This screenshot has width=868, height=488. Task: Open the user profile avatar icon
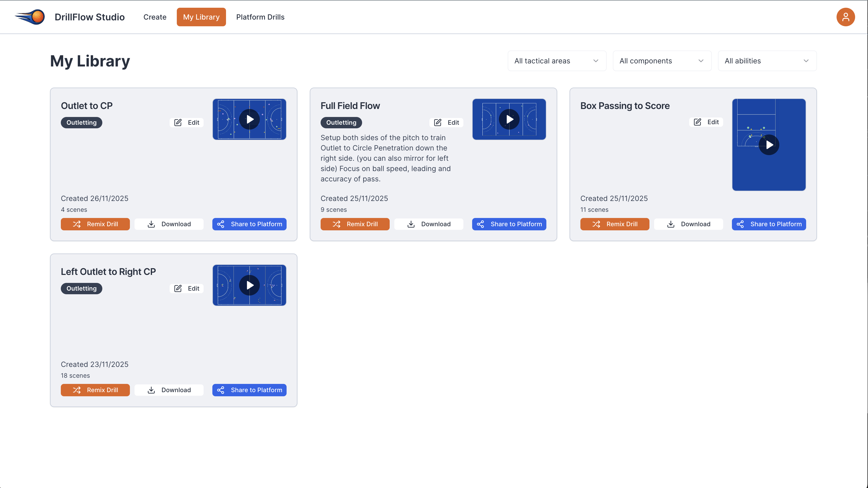pos(845,17)
